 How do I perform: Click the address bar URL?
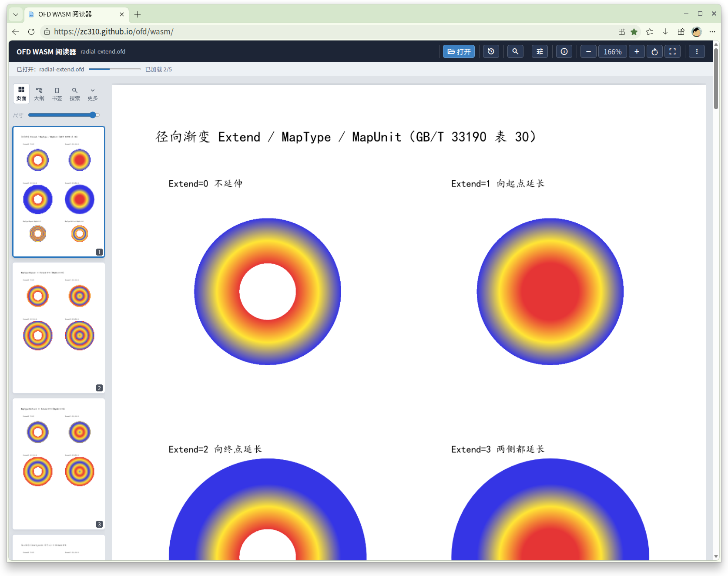coord(114,31)
